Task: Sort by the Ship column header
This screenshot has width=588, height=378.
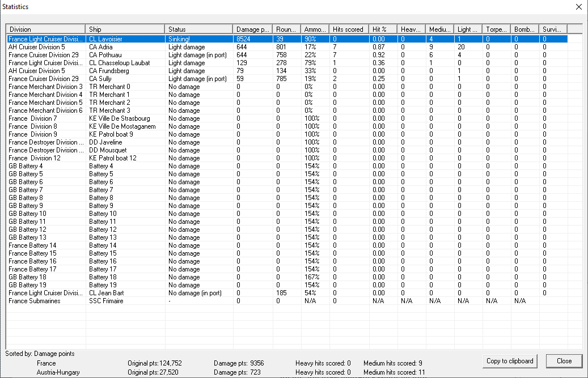Action: tap(125, 29)
